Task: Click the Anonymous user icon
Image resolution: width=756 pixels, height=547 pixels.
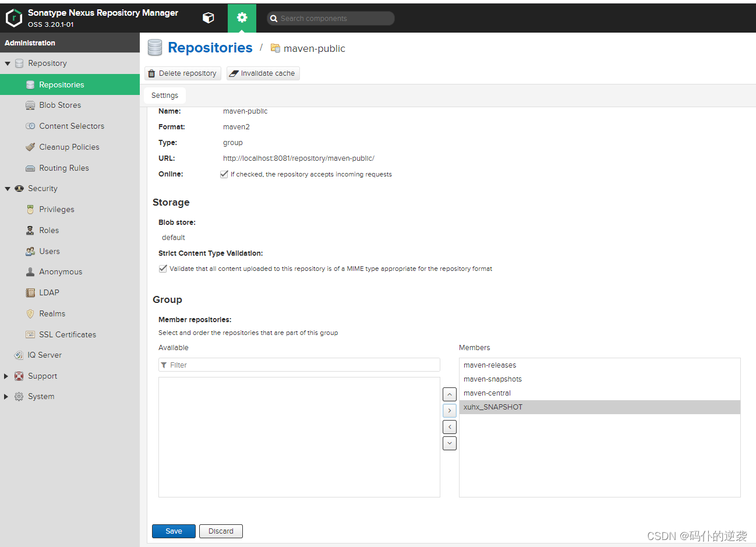Action: 30,272
